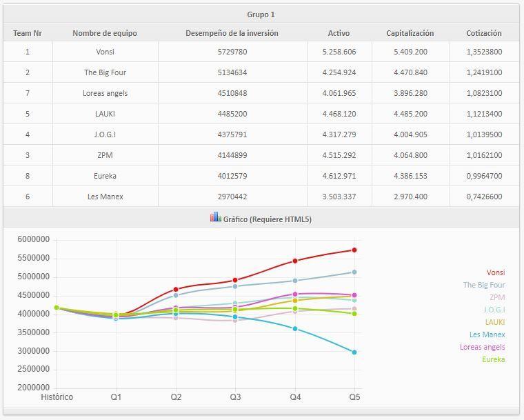Image resolution: width=524 pixels, height=420 pixels.
Task: Toggle Les Manex series in chart legend
Action: coord(488,334)
